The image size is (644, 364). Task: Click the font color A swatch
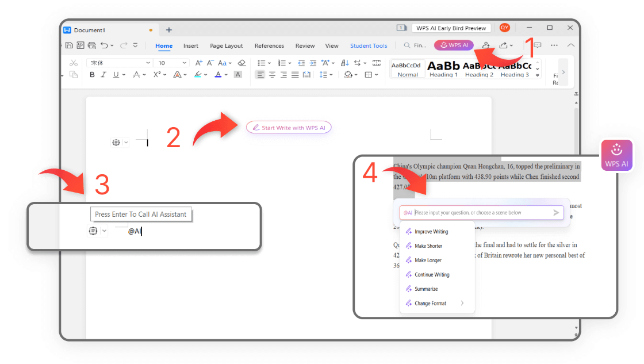point(218,74)
